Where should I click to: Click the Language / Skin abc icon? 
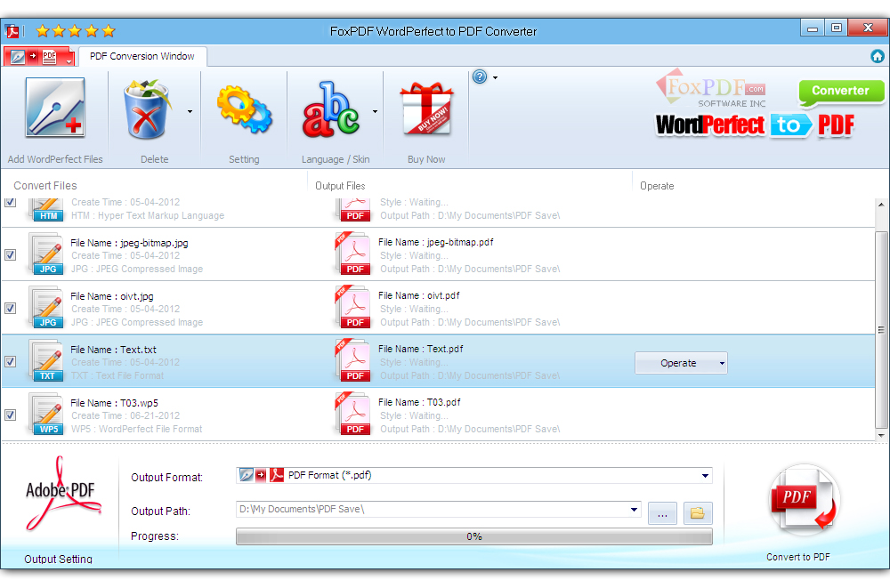331,109
